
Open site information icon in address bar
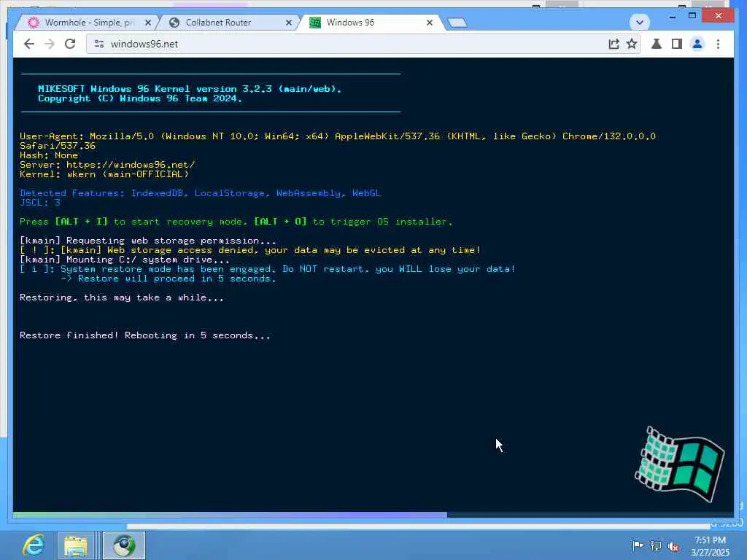(99, 44)
